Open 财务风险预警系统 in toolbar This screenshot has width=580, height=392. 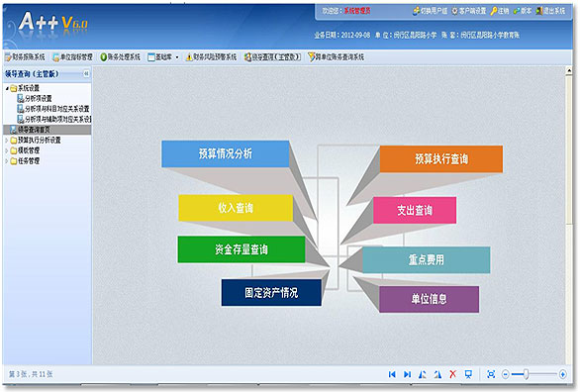click(211, 57)
